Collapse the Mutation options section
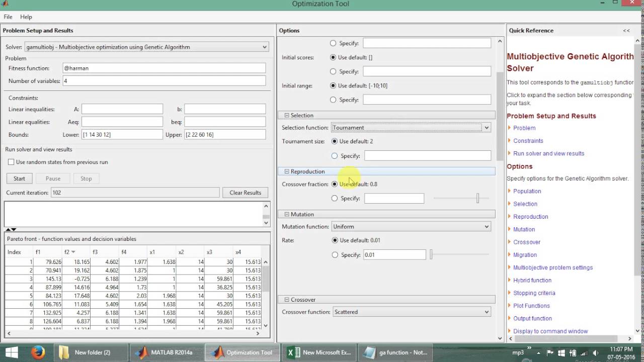 (x=287, y=214)
